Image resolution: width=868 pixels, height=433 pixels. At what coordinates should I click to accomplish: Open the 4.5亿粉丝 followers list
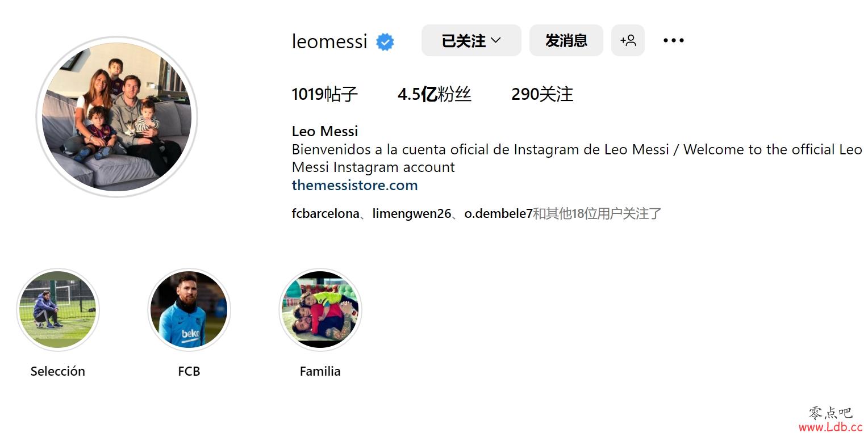435,94
